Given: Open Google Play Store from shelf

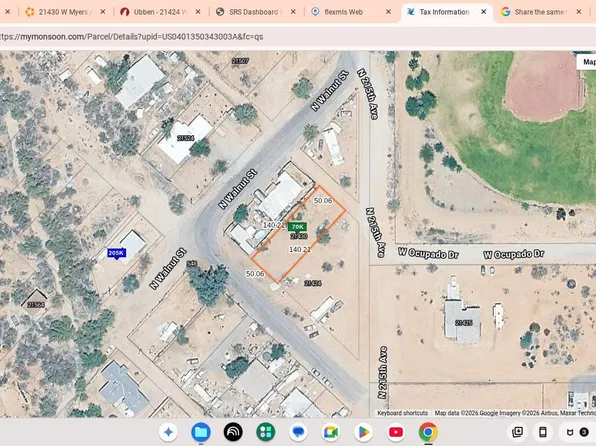Looking at the screenshot, I should 363,432.
